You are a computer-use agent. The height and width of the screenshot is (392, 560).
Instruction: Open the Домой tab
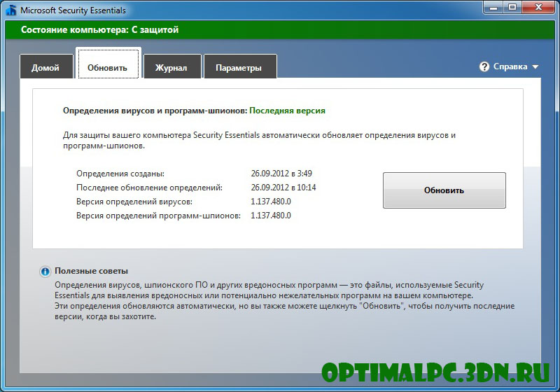pyautogui.click(x=46, y=66)
